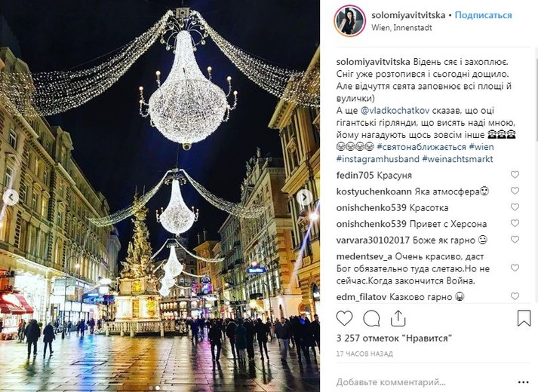Like edm_filatov's comment heart
538x392 pixels.
(x=515, y=296)
